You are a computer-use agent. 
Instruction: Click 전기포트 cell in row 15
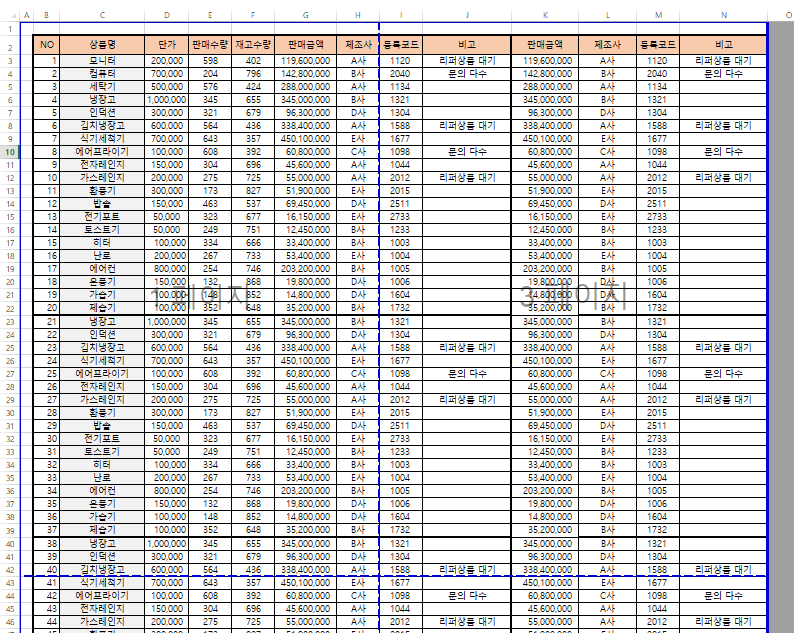[x=102, y=217]
